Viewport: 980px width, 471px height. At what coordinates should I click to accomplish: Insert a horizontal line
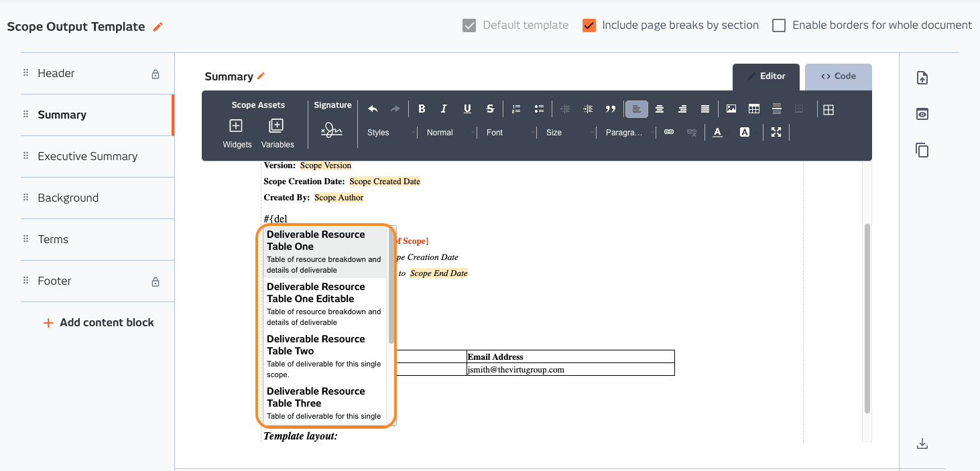(777, 109)
